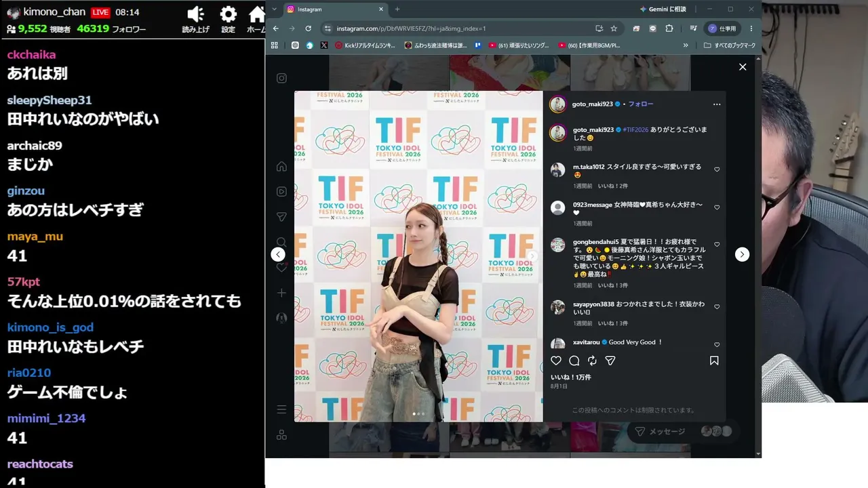
Task: Go to Instagram Home feed icon
Action: [x=281, y=167]
